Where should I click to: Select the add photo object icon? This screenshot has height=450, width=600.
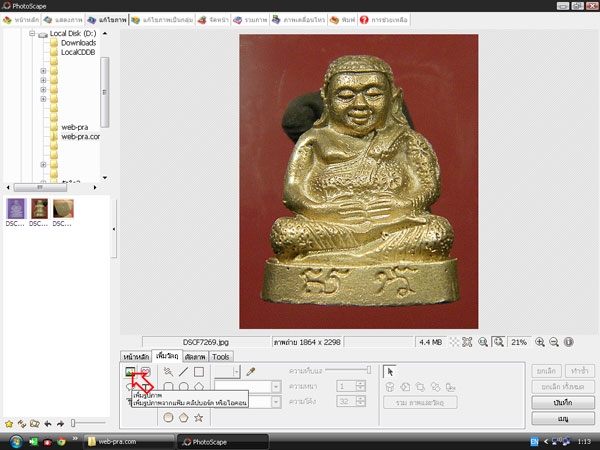(130, 372)
